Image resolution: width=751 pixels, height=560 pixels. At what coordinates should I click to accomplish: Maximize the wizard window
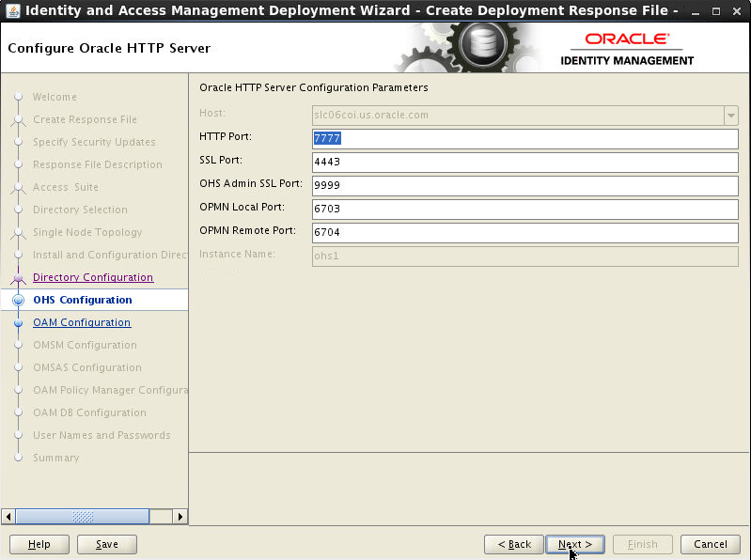(x=716, y=11)
